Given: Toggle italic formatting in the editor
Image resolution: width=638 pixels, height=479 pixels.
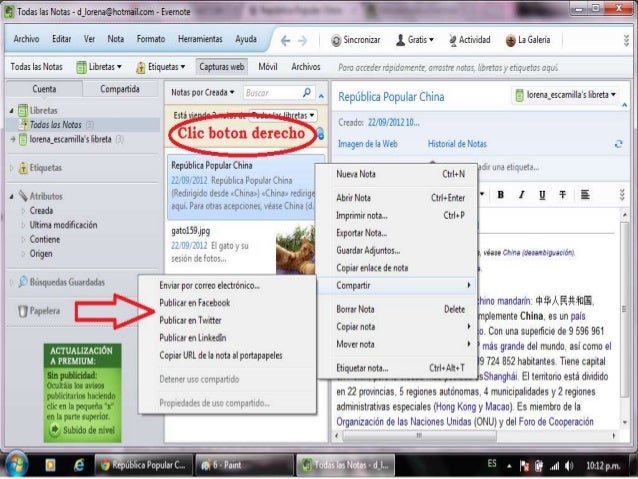Looking at the screenshot, I should click(521, 195).
